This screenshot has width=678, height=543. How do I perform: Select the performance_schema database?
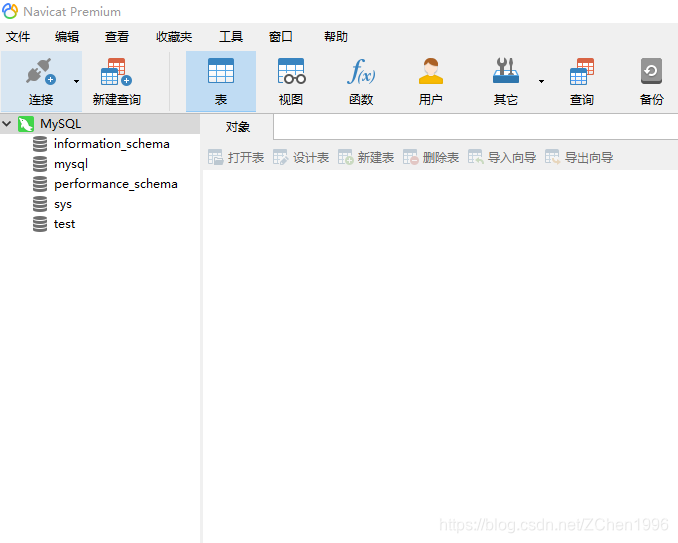[116, 184]
